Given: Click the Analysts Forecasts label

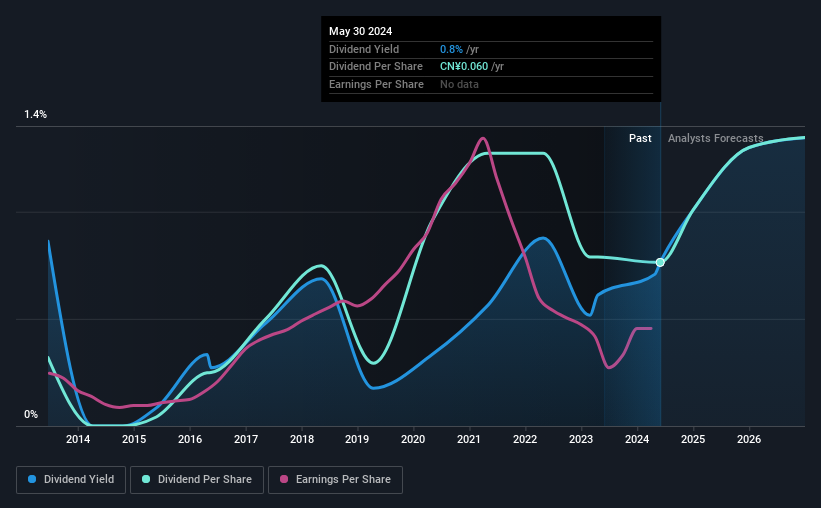Looking at the screenshot, I should 716,138.
